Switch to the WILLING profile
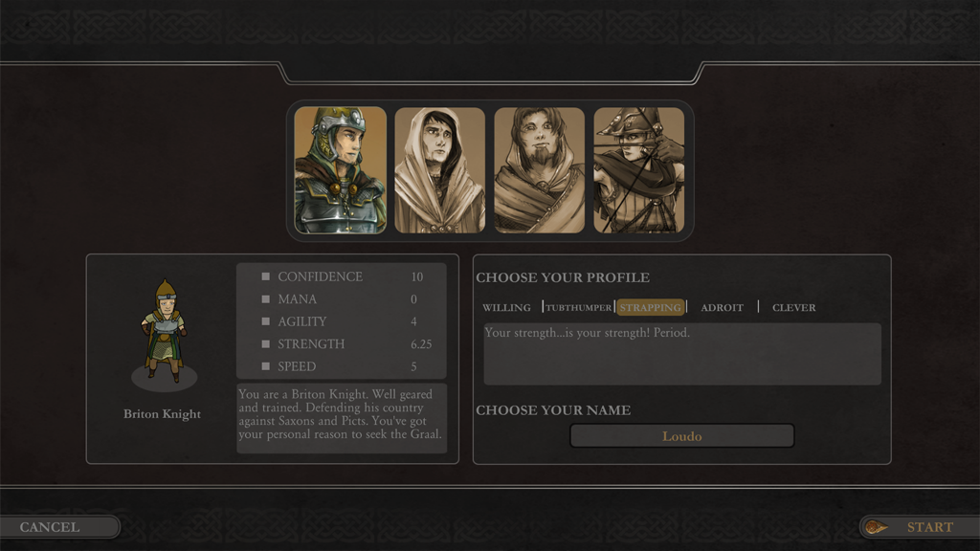The image size is (980, 551). (x=506, y=307)
